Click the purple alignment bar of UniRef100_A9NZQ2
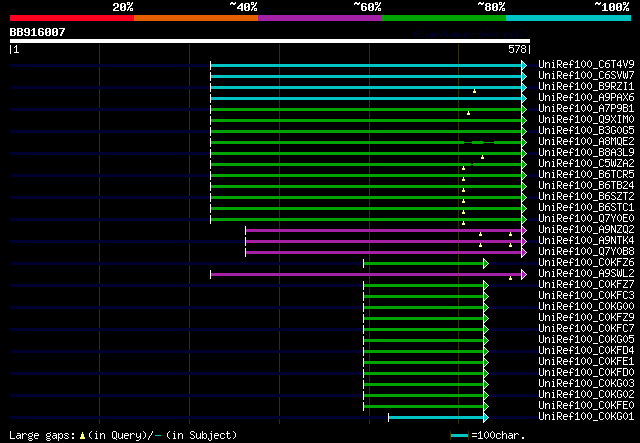The image size is (640, 443). tap(384, 231)
